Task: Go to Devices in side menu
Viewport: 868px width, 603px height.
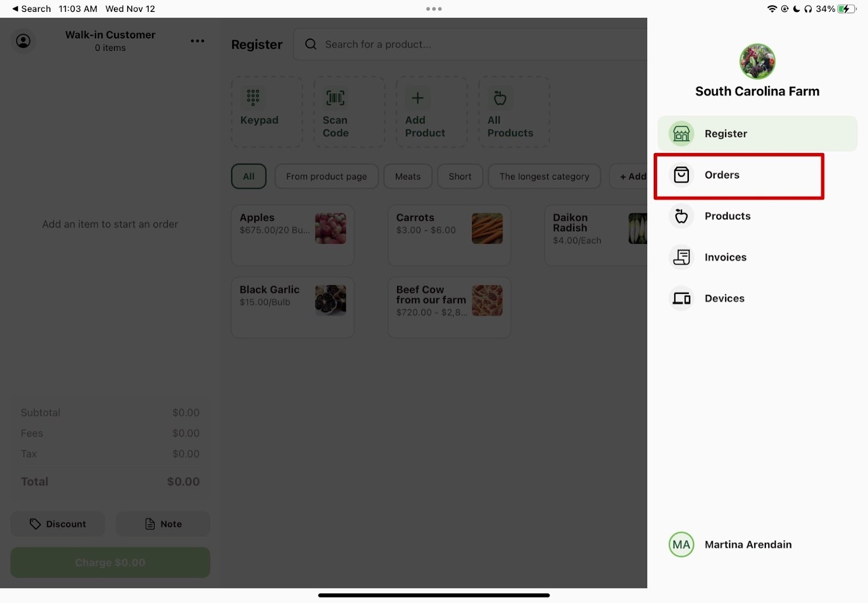Action: coord(724,299)
